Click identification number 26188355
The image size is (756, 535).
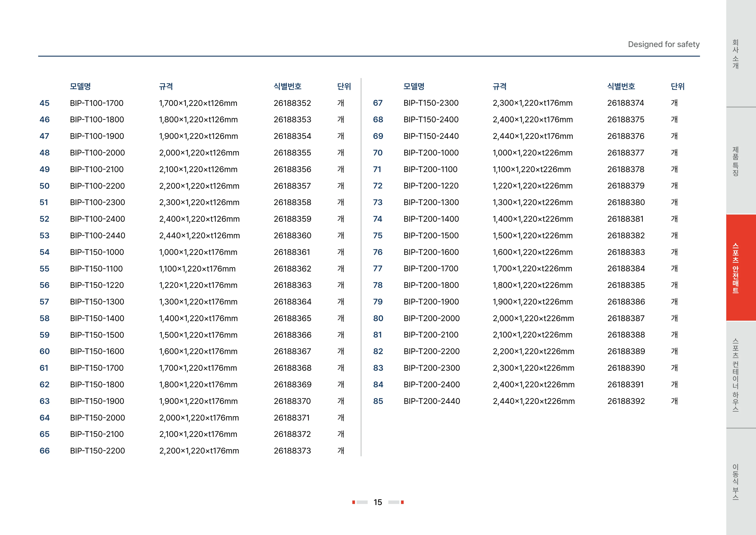click(292, 153)
